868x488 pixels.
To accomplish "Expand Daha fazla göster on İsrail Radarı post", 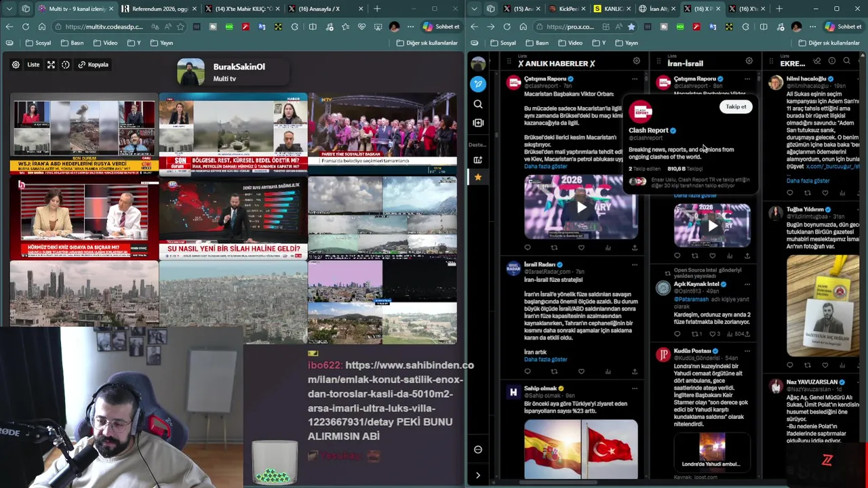I will click(x=546, y=359).
